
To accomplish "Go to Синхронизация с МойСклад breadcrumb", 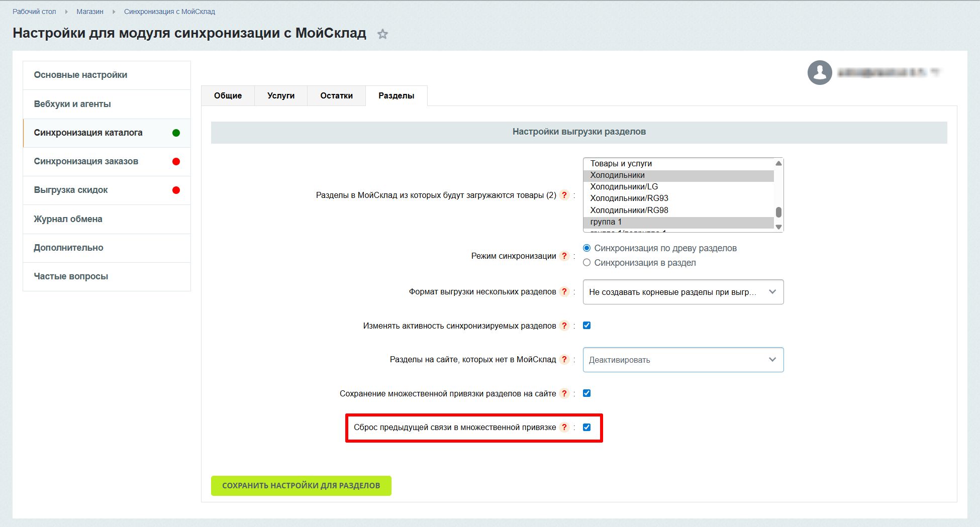I will tap(169, 12).
